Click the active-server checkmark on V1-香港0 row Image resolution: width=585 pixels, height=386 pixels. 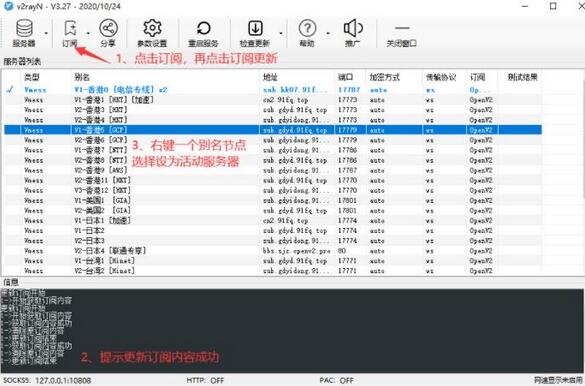tap(10, 90)
